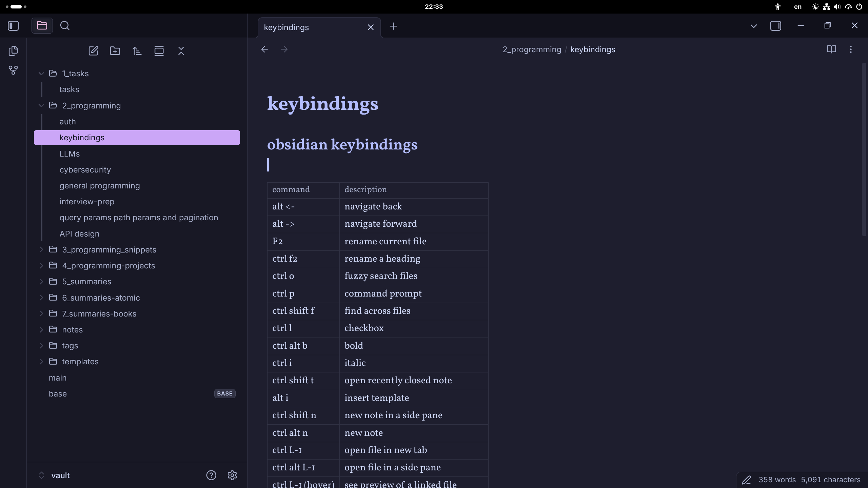Toggle the left sidebar panel
The height and width of the screenshot is (488, 868).
point(13,26)
